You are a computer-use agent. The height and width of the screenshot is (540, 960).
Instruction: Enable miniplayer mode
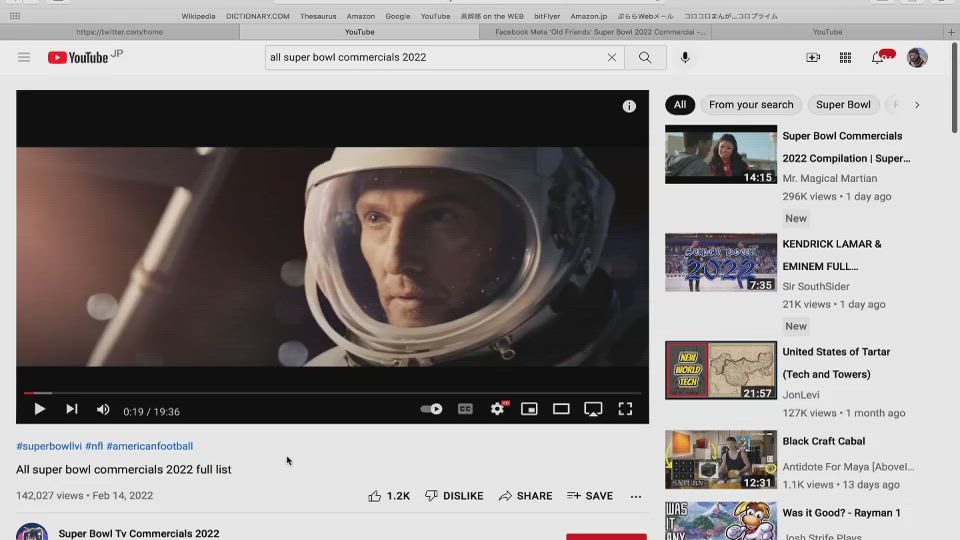(529, 409)
